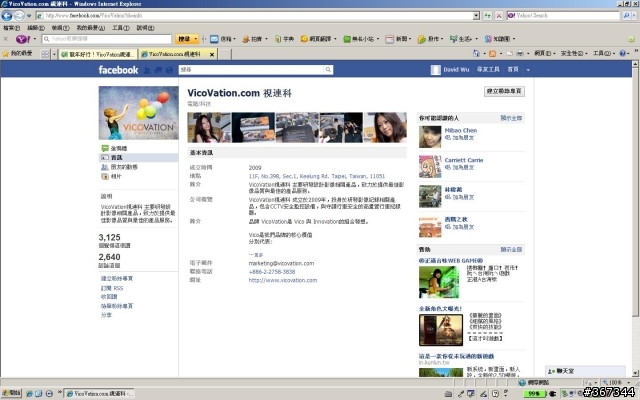The height and width of the screenshot is (400, 640).
Task: Click the news icon on Yahoo toolbar
Action: (390, 39)
